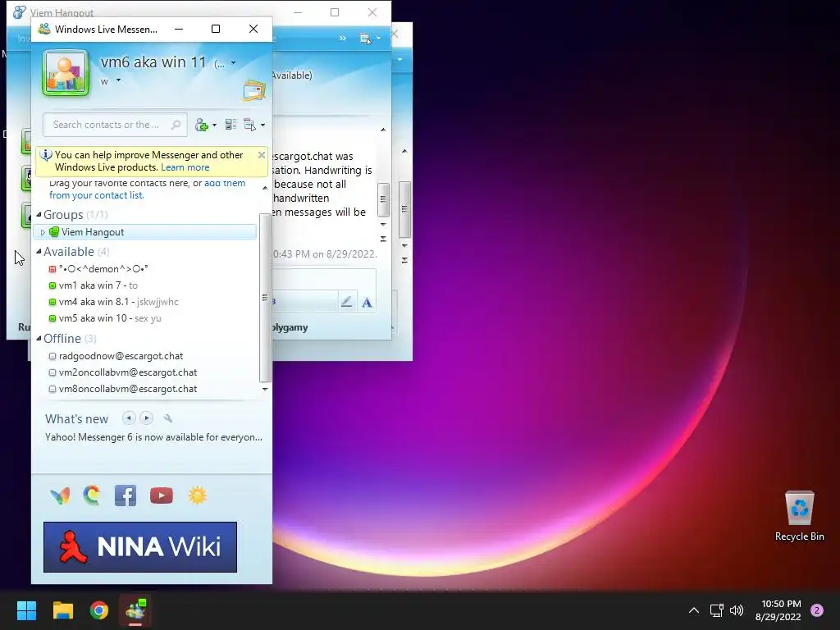Show next What's new item

click(146, 418)
